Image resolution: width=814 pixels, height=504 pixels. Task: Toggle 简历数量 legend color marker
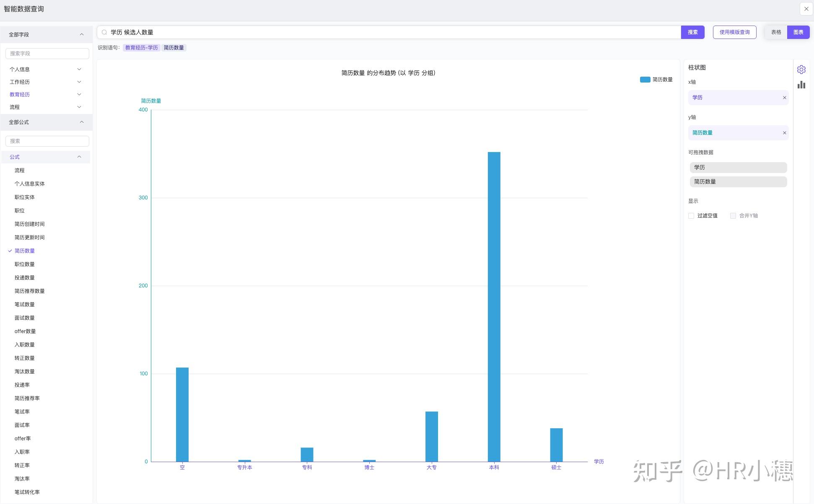tap(645, 80)
